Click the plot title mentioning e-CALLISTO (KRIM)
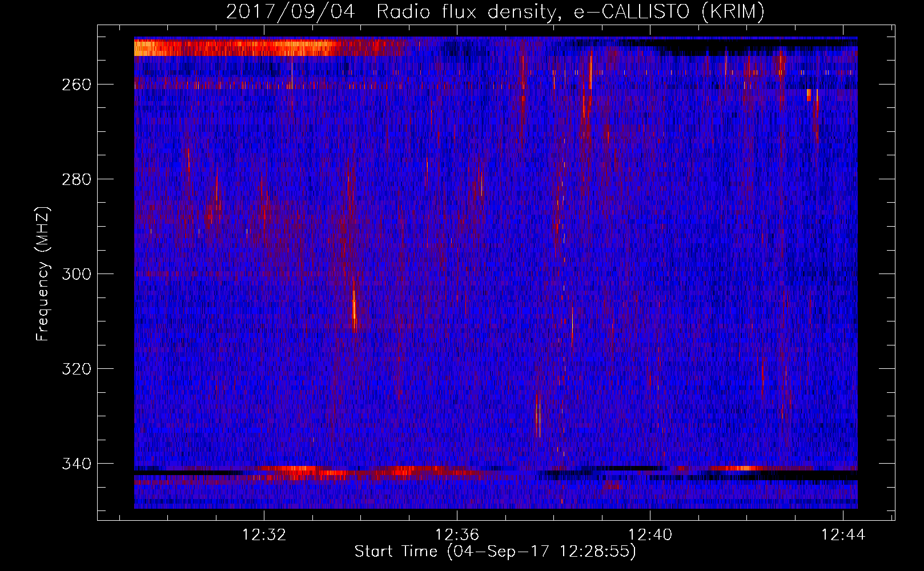Viewport: 924px width, 571px height. pyautogui.click(x=495, y=12)
